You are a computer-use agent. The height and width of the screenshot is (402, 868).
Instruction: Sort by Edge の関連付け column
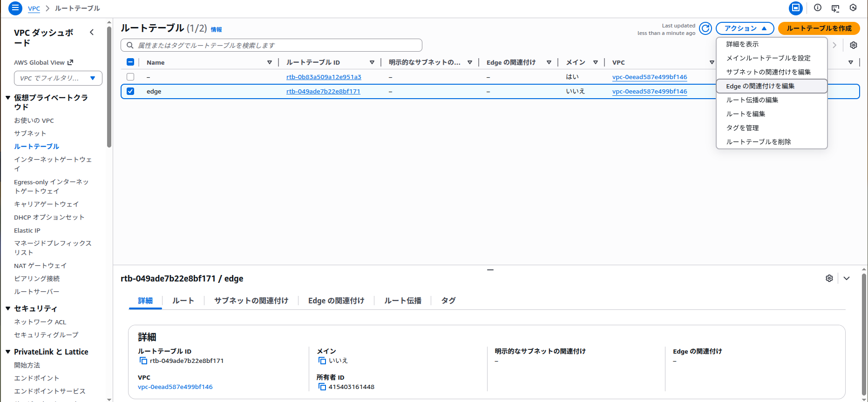[x=549, y=62]
